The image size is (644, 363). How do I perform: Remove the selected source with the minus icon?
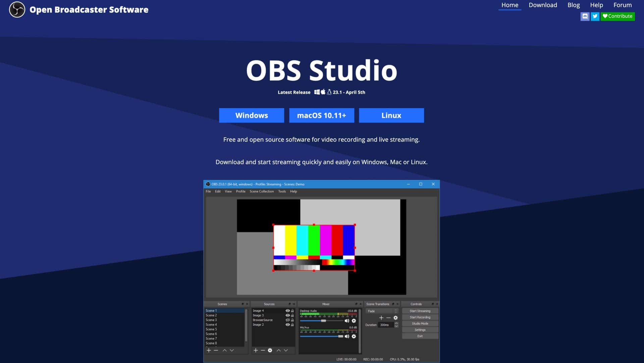click(263, 350)
